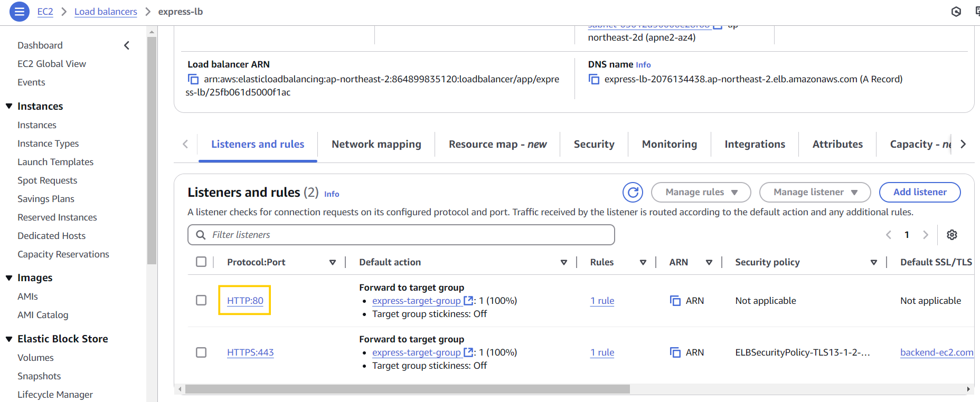Open the Manage rules dropdown
Image resolution: width=980 pixels, height=402 pixels.
701,192
